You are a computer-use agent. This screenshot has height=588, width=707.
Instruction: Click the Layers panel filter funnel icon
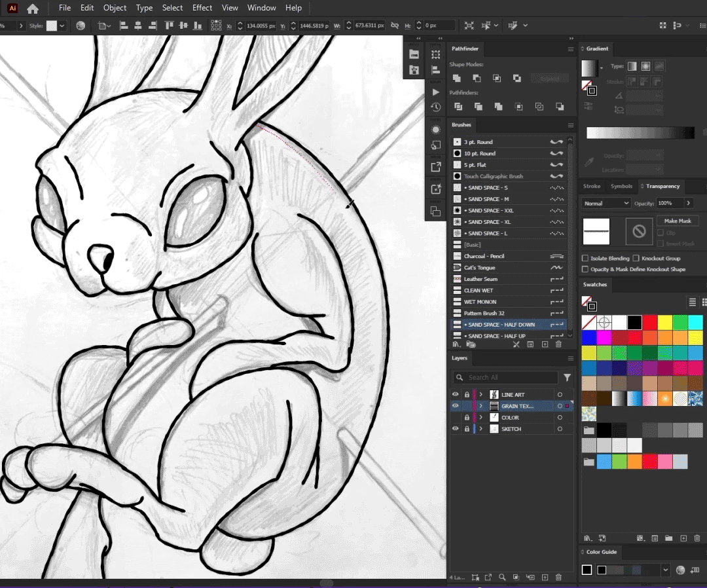point(567,377)
